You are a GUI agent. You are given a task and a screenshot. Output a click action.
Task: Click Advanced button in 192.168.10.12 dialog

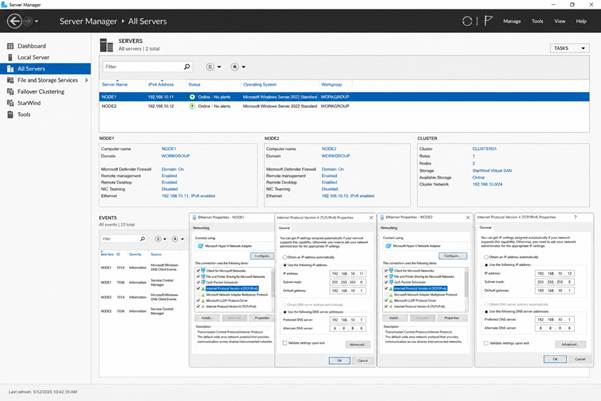point(570,344)
